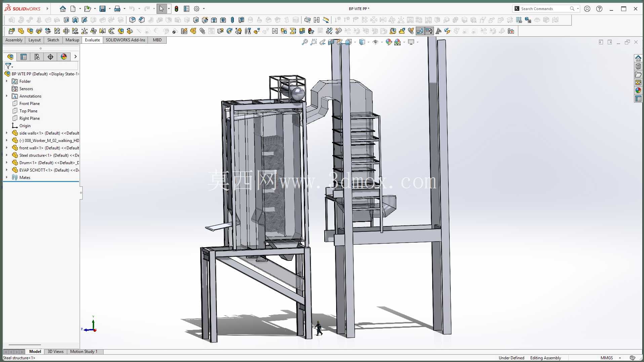Image resolution: width=644 pixels, height=362 pixels.
Task: Open the FeatureManager Design Tree tab
Action: coord(10,57)
